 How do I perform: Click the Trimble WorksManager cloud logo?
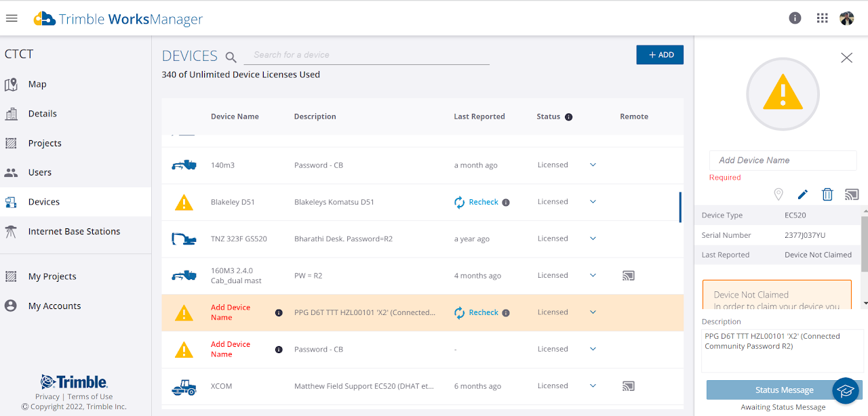coord(45,18)
